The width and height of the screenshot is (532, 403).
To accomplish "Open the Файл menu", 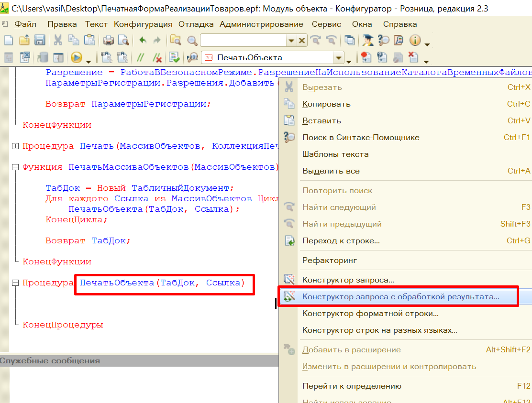I will pos(25,24).
